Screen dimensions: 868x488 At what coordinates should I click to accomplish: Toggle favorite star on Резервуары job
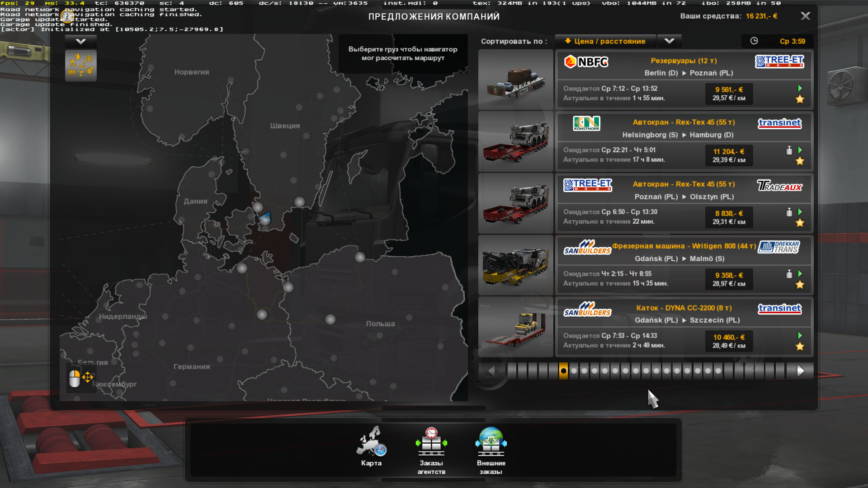800,99
